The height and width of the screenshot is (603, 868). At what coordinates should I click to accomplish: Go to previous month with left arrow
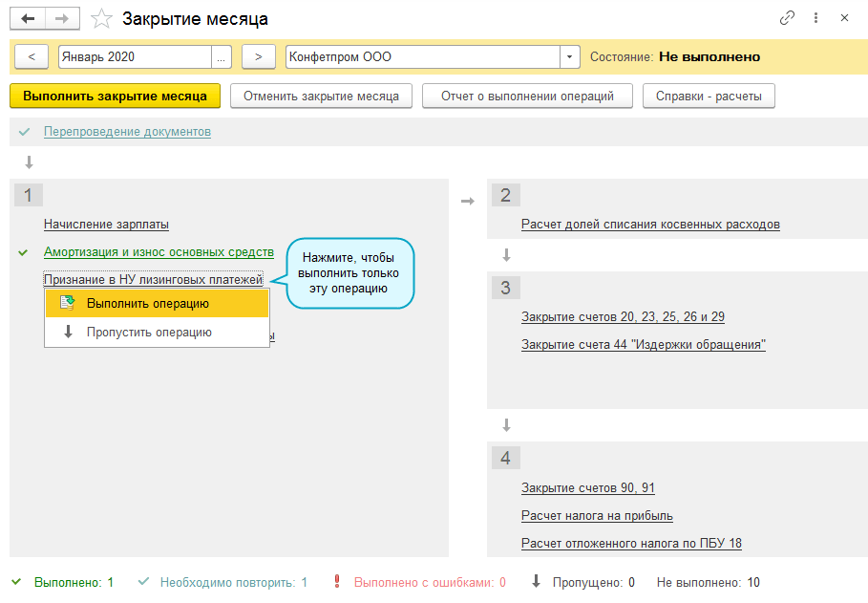[x=32, y=56]
